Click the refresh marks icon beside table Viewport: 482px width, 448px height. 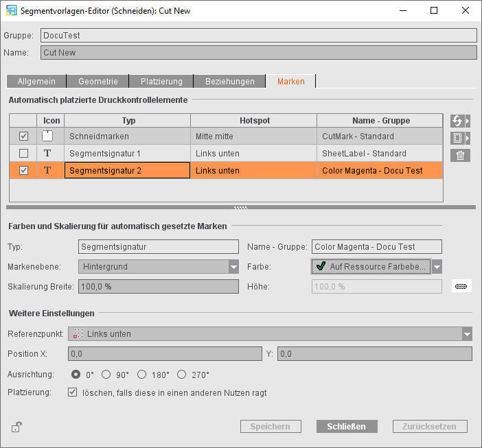click(x=457, y=121)
